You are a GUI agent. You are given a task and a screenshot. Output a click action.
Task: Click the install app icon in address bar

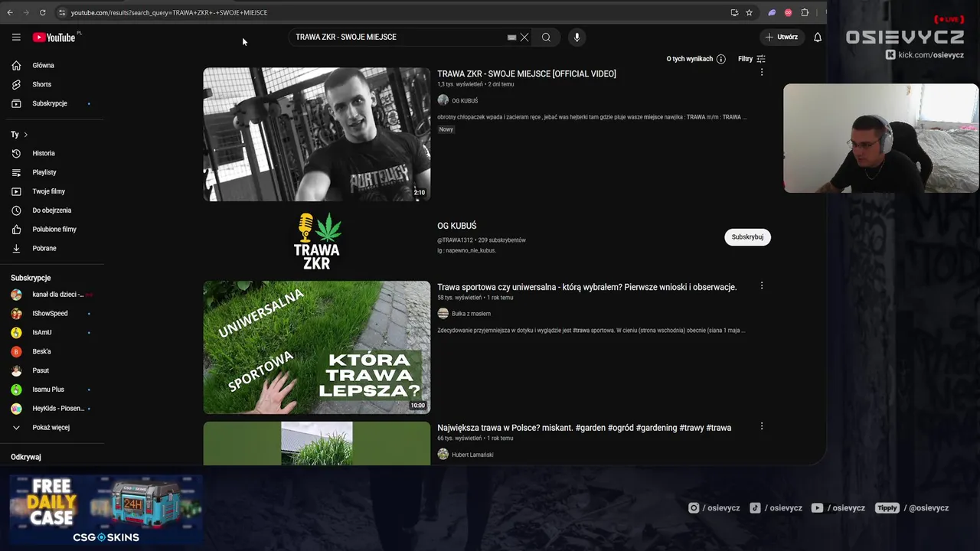pos(734,12)
